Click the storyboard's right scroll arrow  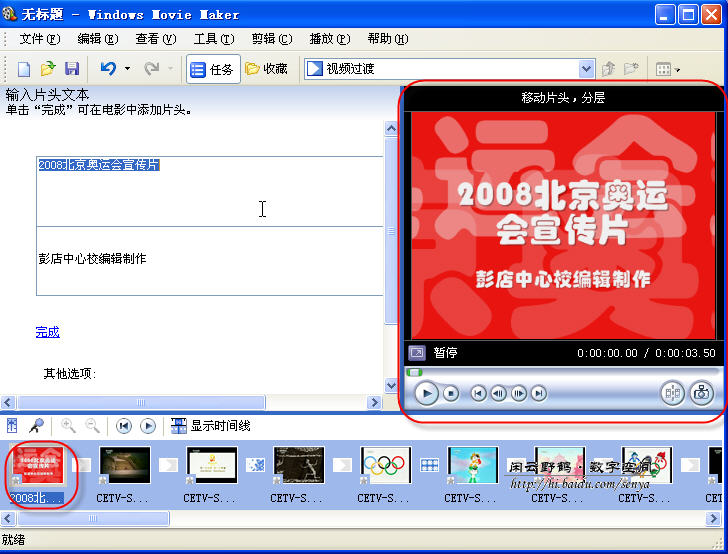click(713, 518)
